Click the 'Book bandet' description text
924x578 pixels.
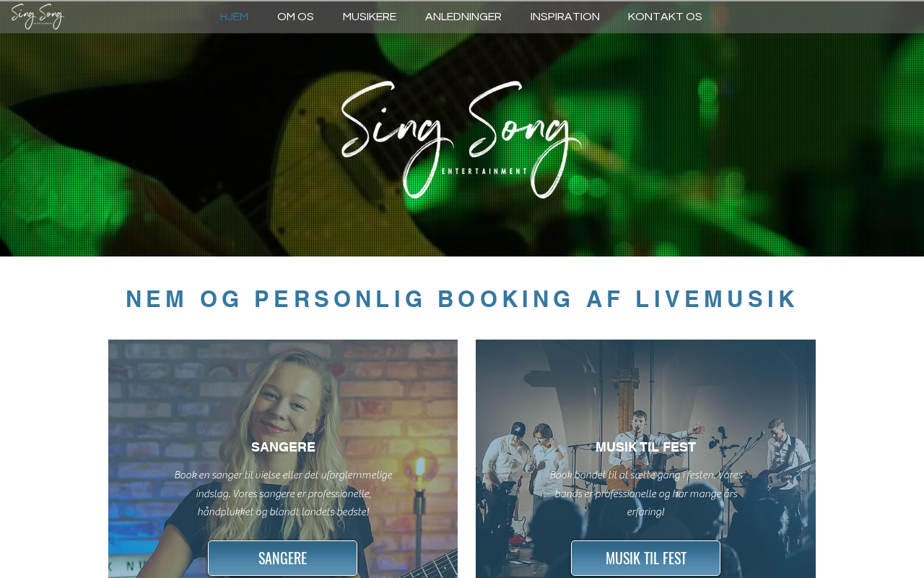pyautogui.click(x=645, y=493)
